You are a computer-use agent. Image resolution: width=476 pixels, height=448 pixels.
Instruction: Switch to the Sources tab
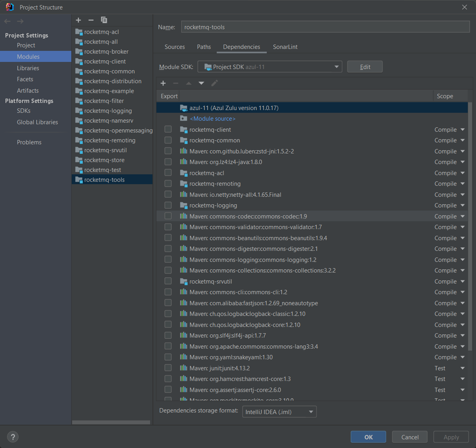coord(174,47)
